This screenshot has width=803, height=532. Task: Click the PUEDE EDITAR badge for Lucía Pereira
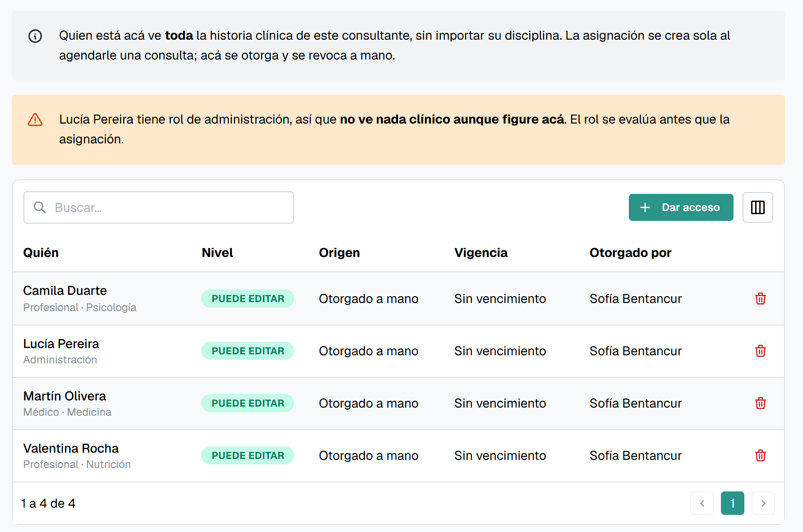(248, 351)
